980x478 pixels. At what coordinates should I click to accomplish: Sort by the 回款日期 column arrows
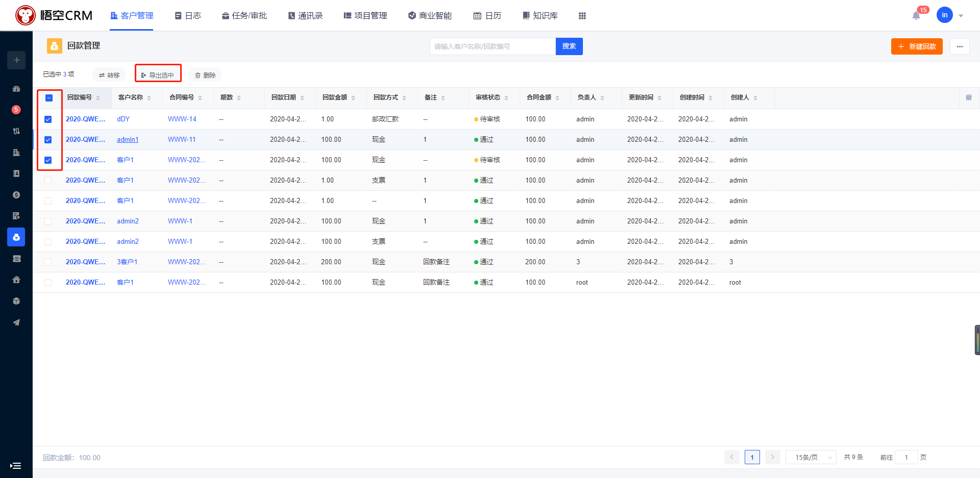302,98
